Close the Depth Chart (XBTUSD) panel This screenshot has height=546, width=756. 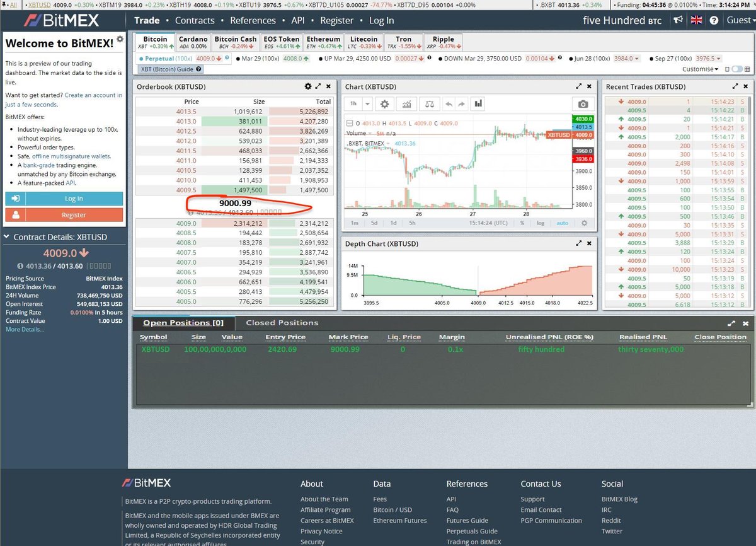coord(589,243)
